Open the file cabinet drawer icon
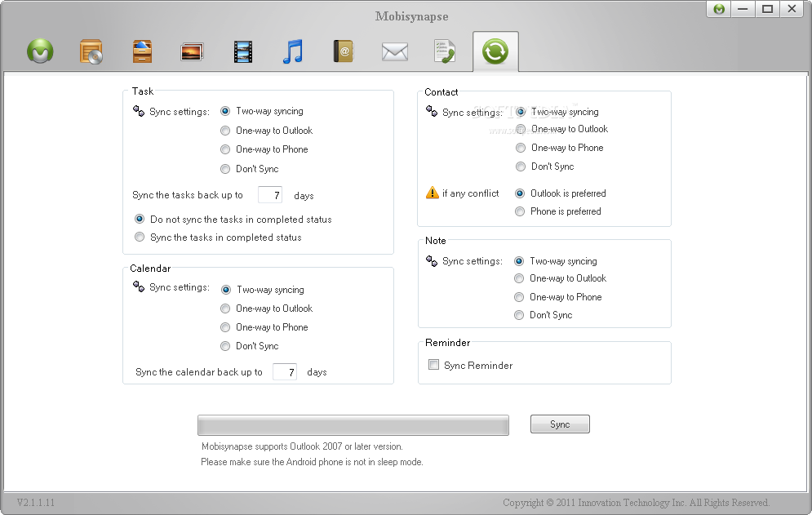The height and width of the screenshot is (515, 812). point(142,51)
